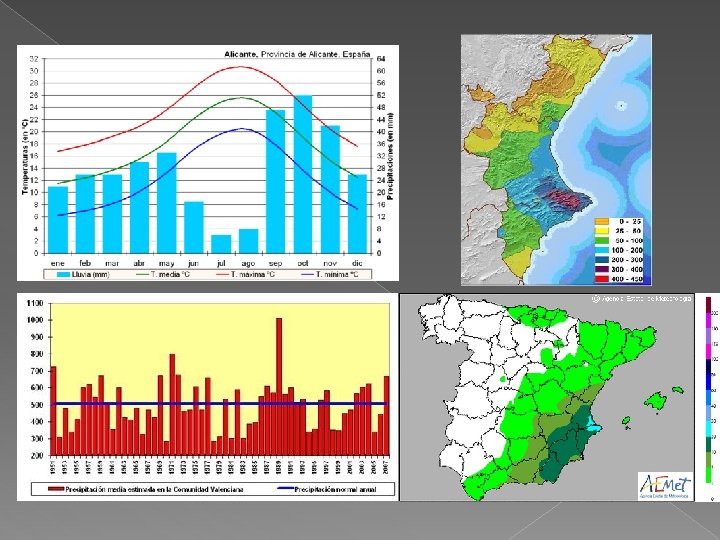
Task: Click the tallest October rainfall bar
Action: click(x=303, y=174)
